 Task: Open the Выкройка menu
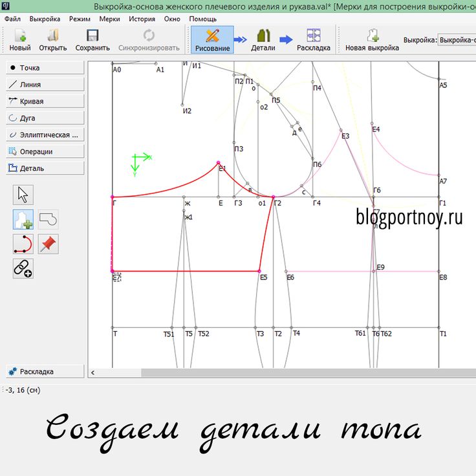pos(45,19)
